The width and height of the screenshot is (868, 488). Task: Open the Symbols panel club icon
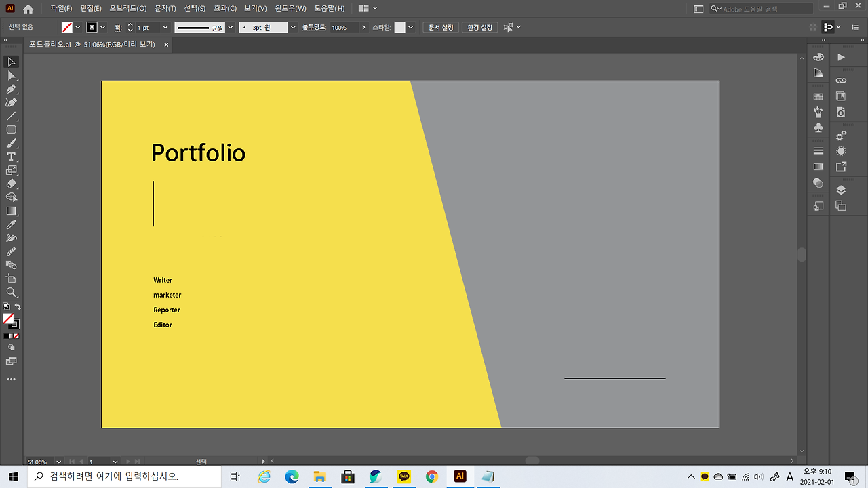coord(818,128)
